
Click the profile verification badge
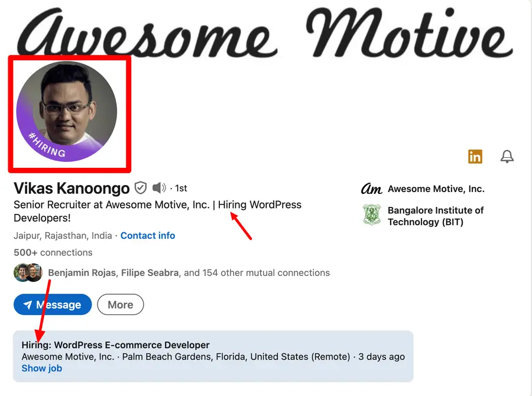[140, 188]
